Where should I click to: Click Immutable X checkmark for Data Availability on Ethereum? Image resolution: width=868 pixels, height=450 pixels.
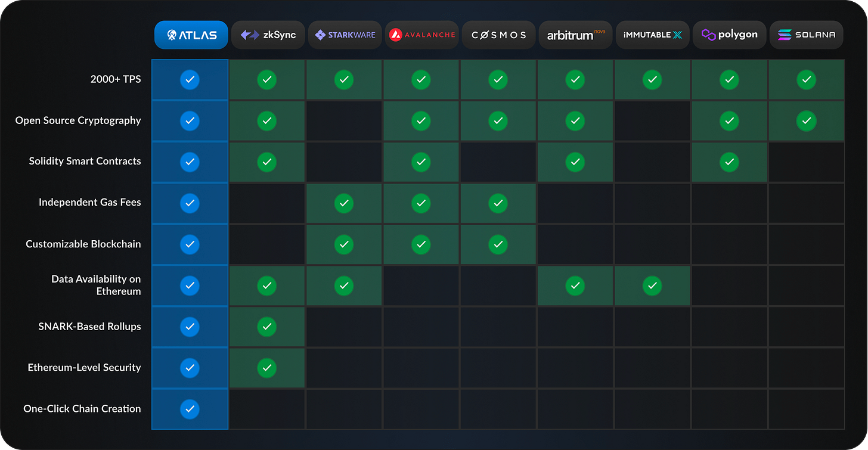pyautogui.click(x=652, y=285)
